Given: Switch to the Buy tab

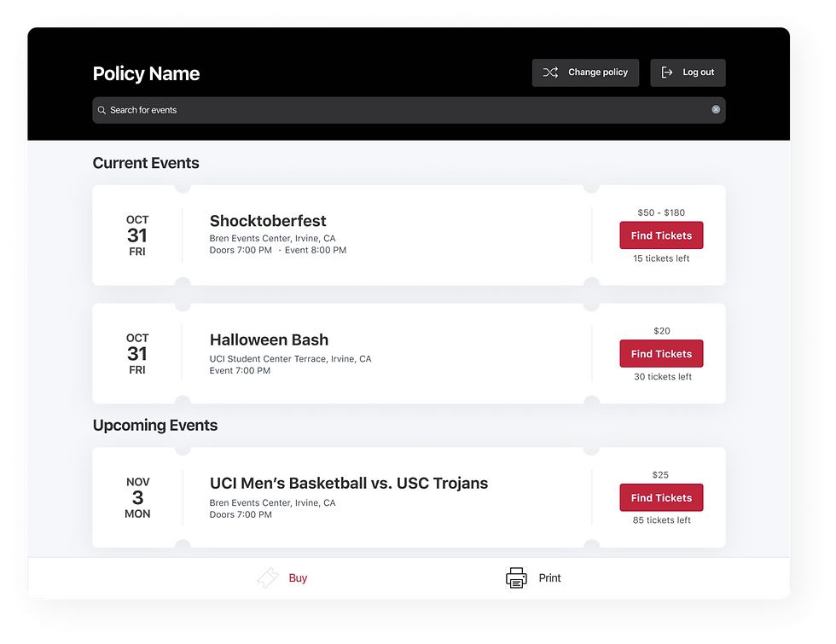Looking at the screenshot, I should pyautogui.click(x=282, y=578).
